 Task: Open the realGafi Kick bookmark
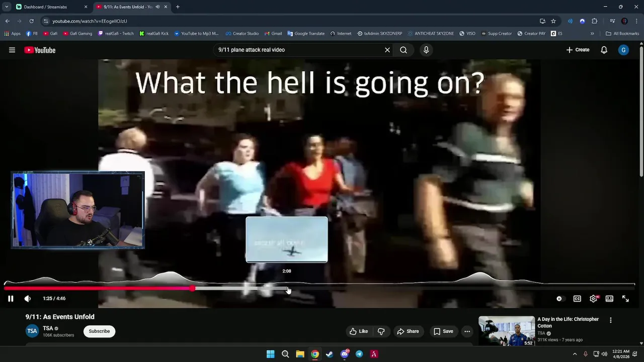coord(154,34)
